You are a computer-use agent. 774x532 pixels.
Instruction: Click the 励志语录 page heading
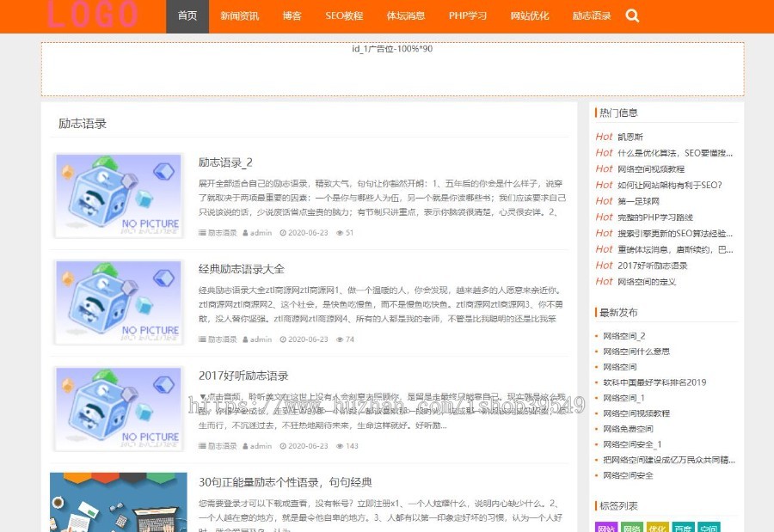tap(83, 124)
